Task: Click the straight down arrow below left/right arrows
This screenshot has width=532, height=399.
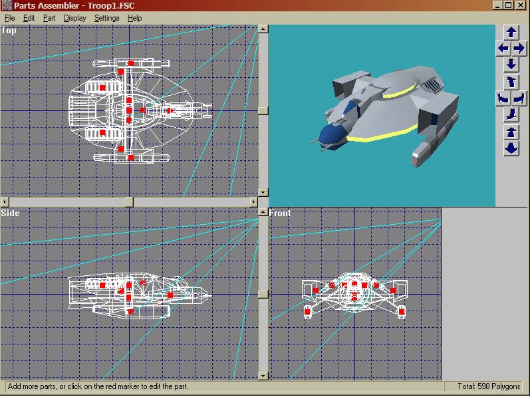Action: 511,65
